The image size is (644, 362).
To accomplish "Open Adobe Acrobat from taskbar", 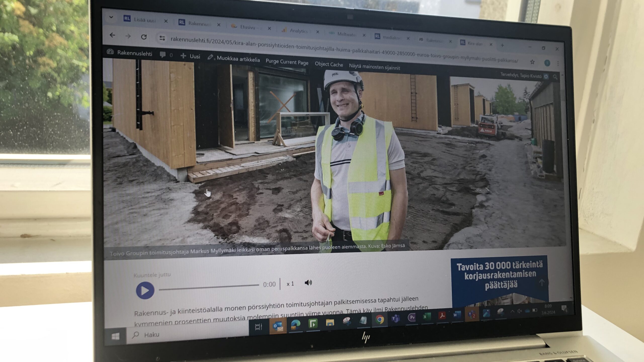I will pos(442,315).
